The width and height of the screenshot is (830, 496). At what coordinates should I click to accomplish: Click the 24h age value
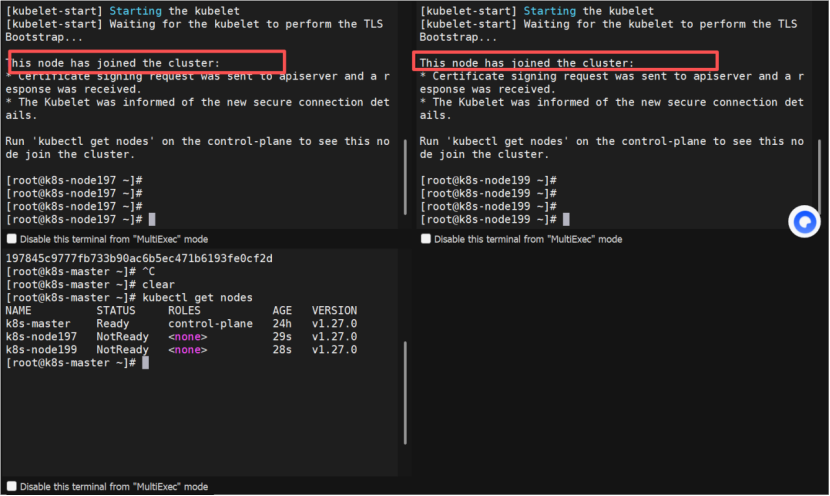click(x=282, y=323)
